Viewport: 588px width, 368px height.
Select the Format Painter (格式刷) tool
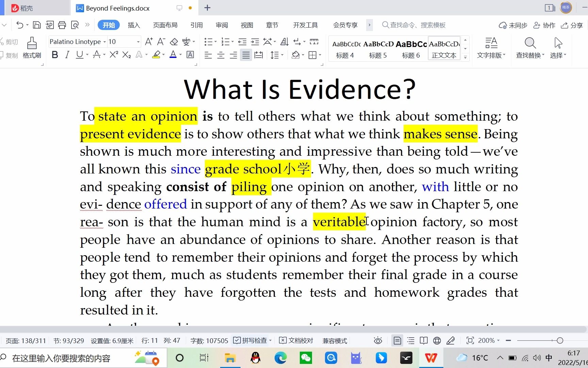click(31, 48)
